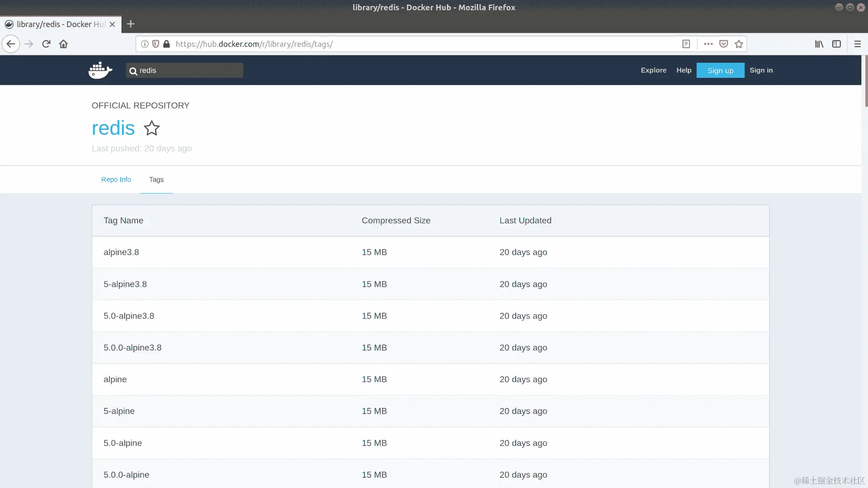Viewport: 868px width, 488px height.
Task: Switch to the Repo Info tab
Action: (116, 180)
